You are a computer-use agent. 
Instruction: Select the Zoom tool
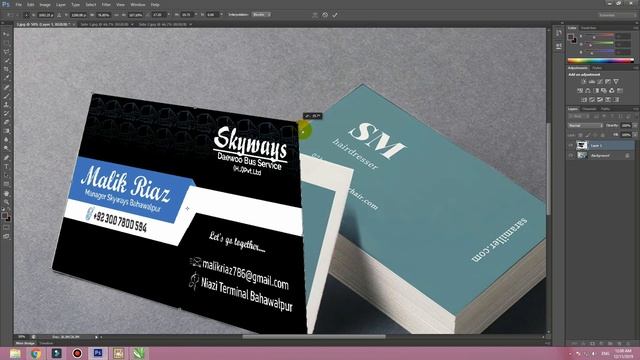point(6,202)
